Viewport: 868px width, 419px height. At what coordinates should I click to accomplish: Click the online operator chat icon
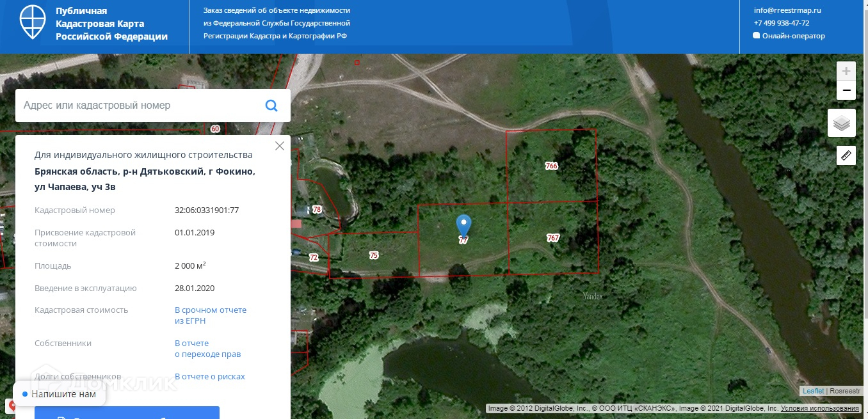tap(757, 36)
